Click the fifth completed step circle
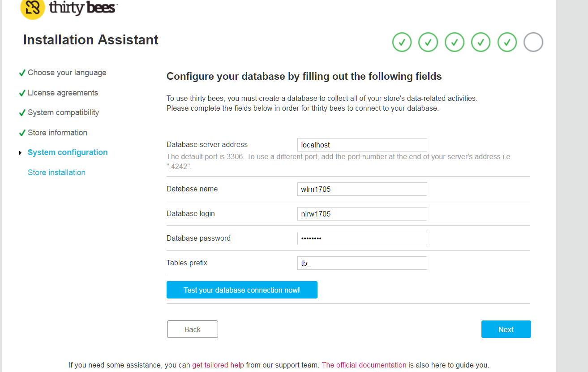This screenshot has height=372, width=588. [x=507, y=43]
